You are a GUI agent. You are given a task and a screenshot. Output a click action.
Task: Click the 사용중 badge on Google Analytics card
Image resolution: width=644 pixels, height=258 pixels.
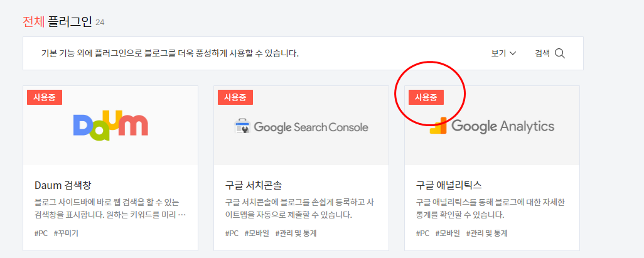[426, 97]
